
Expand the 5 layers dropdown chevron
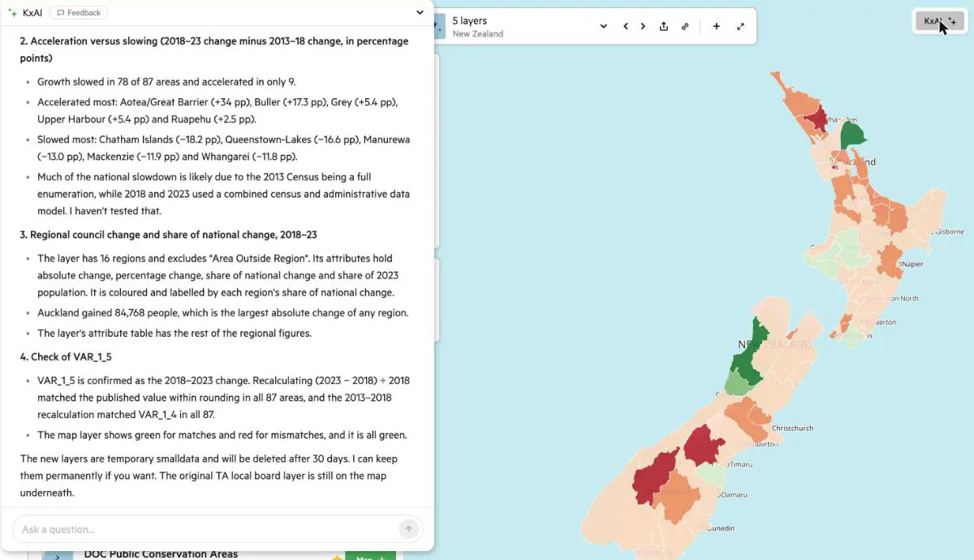[x=603, y=27]
